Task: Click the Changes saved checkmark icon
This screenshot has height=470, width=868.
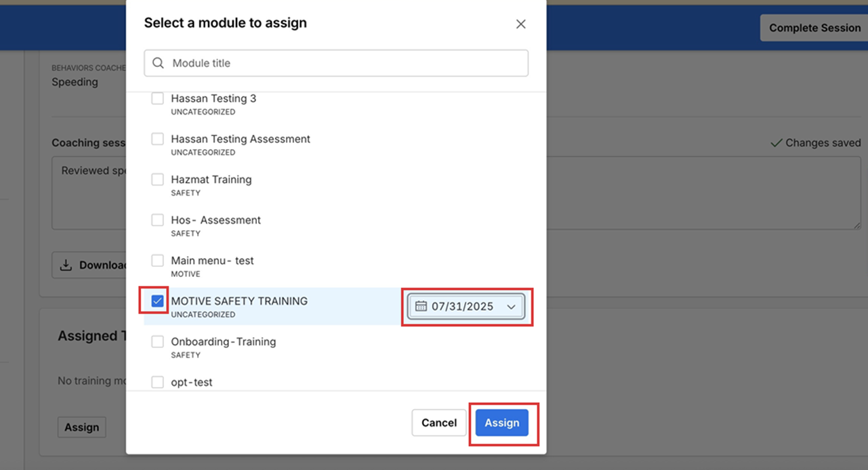Action: (777, 143)
